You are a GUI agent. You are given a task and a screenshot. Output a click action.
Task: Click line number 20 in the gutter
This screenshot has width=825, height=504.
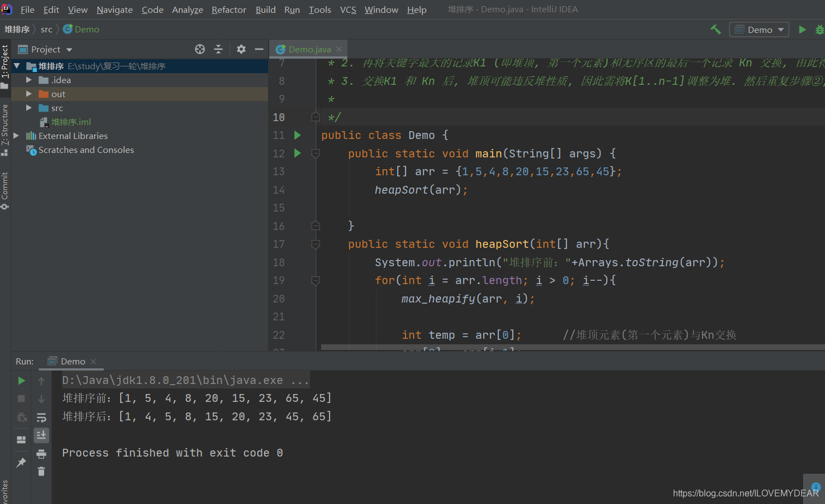279,299
